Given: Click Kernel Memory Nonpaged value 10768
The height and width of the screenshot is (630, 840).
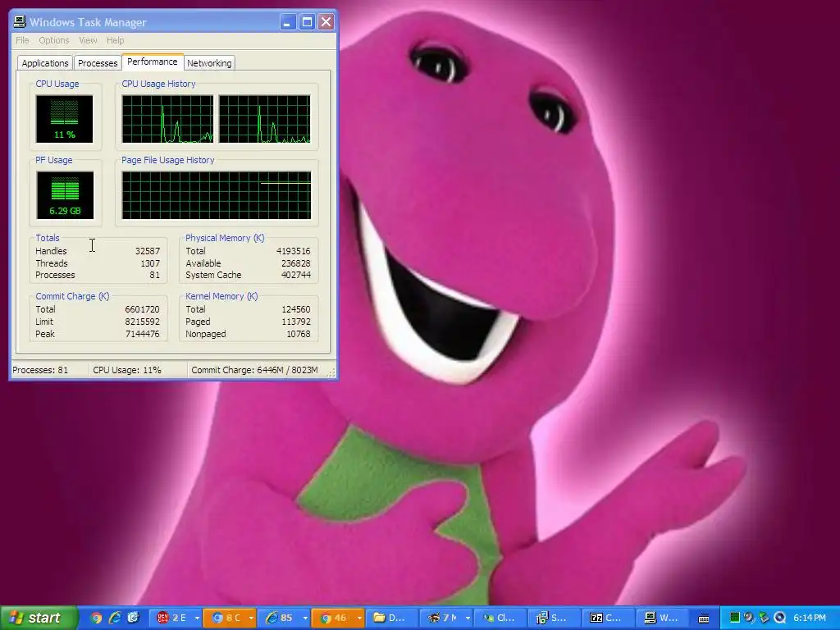Looking at the screenshot, I should click(299, 334).
